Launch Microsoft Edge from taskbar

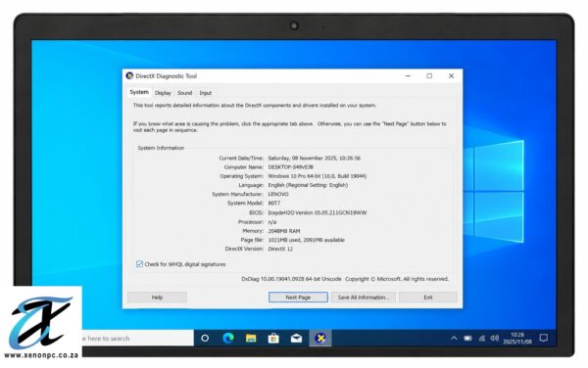228,339
